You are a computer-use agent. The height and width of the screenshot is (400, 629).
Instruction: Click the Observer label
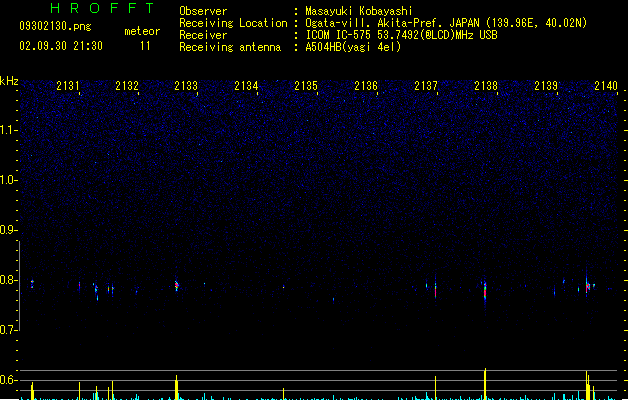click(203, 11)
